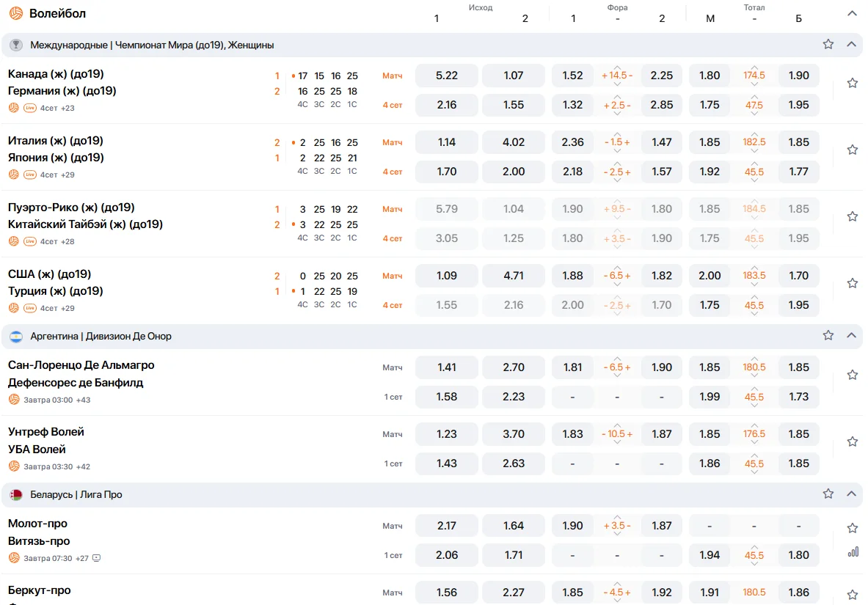
Task: Click the Belarus flag icon of Лига Про
Action: pos(16,494)
